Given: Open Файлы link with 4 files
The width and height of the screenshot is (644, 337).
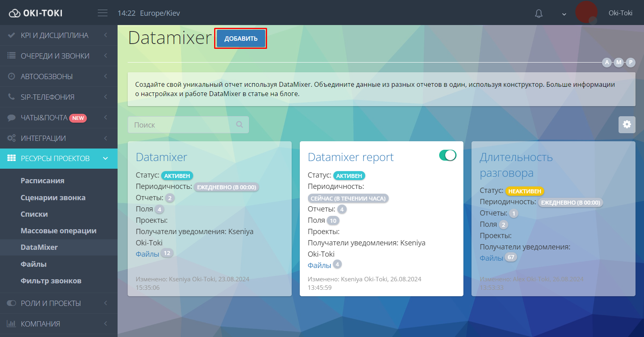Looking at the screenshot, I should coord(319,265).
